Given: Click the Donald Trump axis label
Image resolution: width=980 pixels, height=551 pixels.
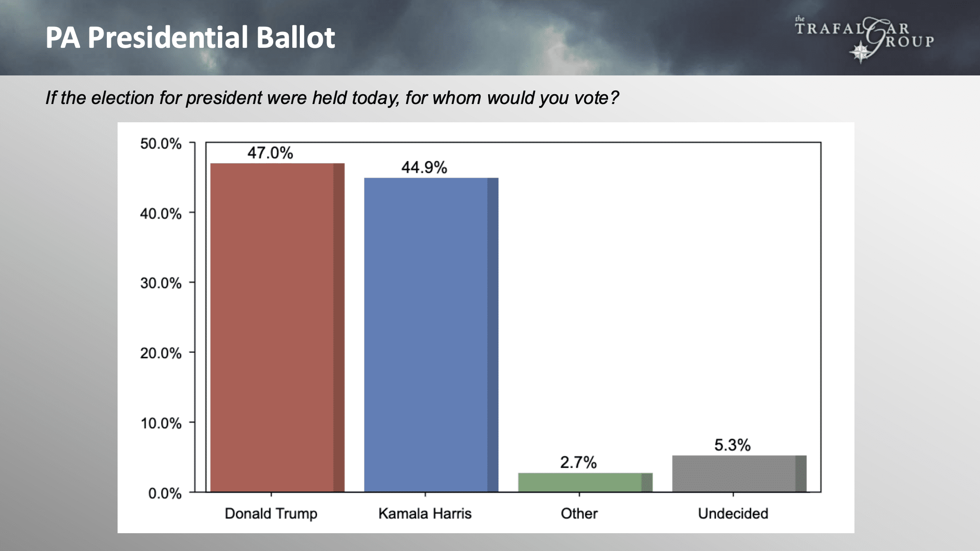Looking at the screenshot, I should click(x=271, y=514).
